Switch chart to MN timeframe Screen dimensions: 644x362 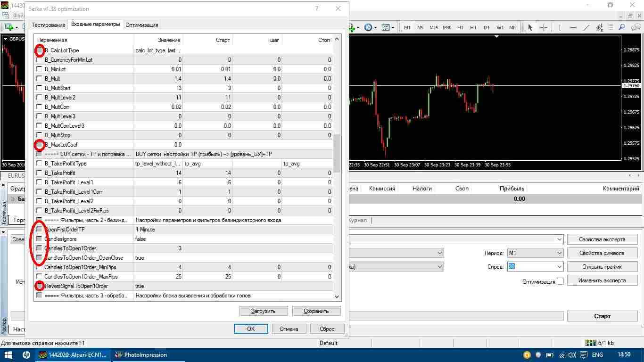(x=513, y=27)
